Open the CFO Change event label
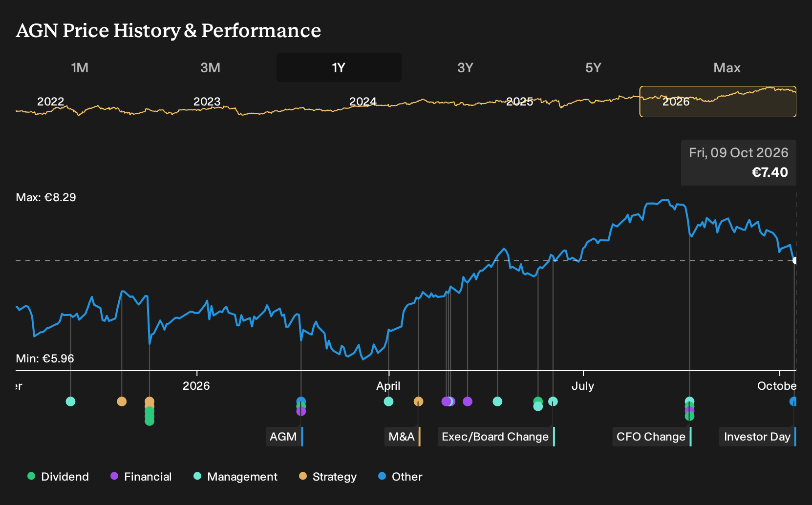The height and width of the screenshot is (505, 812). coord(652,437)
